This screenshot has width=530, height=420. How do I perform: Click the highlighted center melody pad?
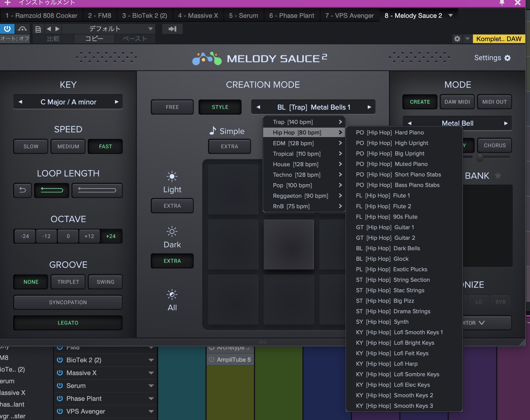point(289,244)
